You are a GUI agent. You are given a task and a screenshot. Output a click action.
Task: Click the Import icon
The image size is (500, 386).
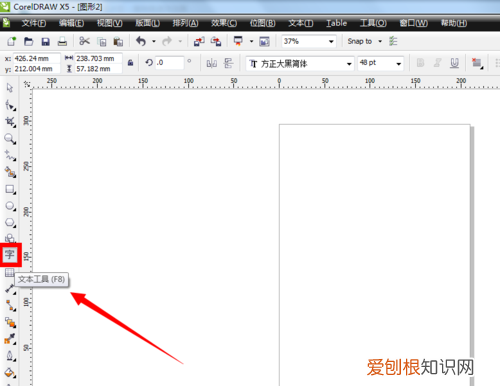199,41
